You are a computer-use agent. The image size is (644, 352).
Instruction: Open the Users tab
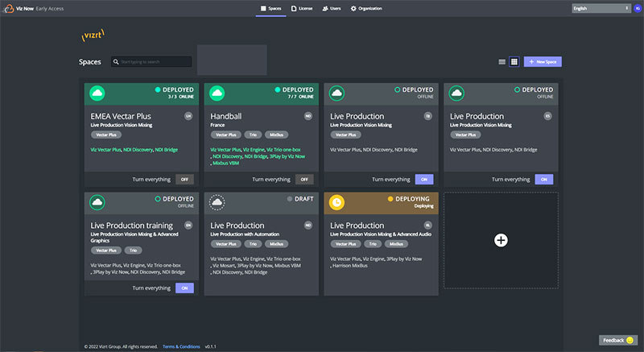(331, 8)
